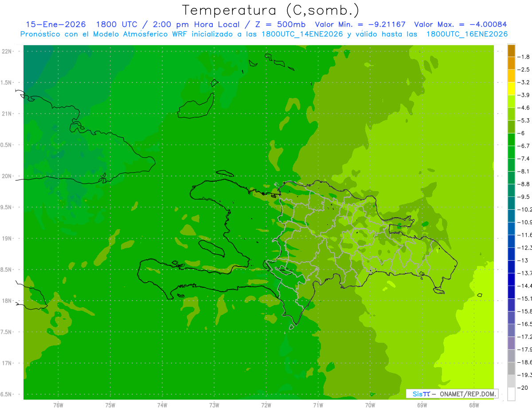This screenshot has width=532, height=411.
Task: Click the white legend swatch below -20
Action: 511,394
